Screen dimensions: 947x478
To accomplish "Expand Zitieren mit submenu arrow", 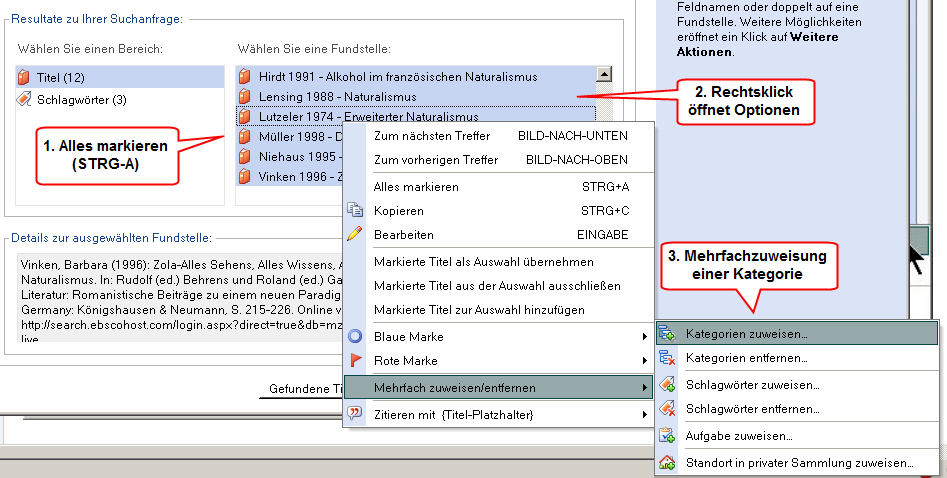I will [644, 415].
